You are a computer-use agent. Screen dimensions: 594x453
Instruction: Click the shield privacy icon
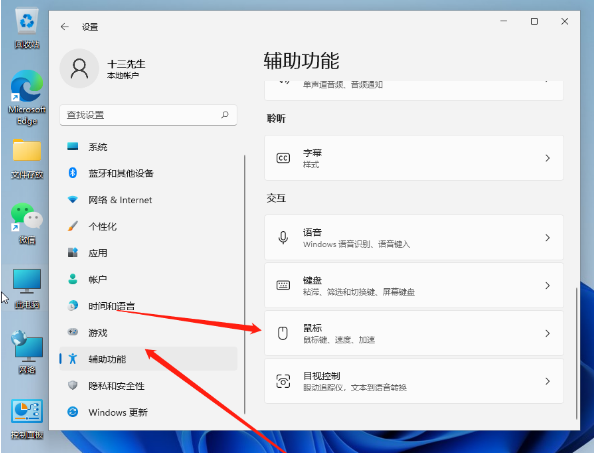pos(72,385)
